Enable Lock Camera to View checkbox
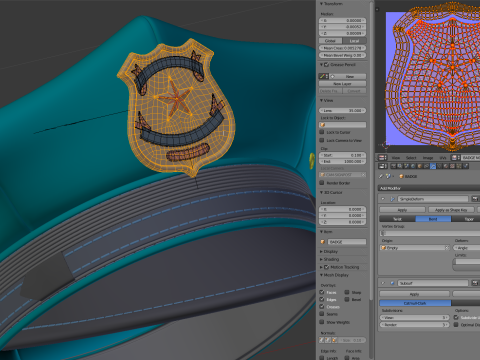This screenshot has width=480, height=360. (x=322, y=140)
